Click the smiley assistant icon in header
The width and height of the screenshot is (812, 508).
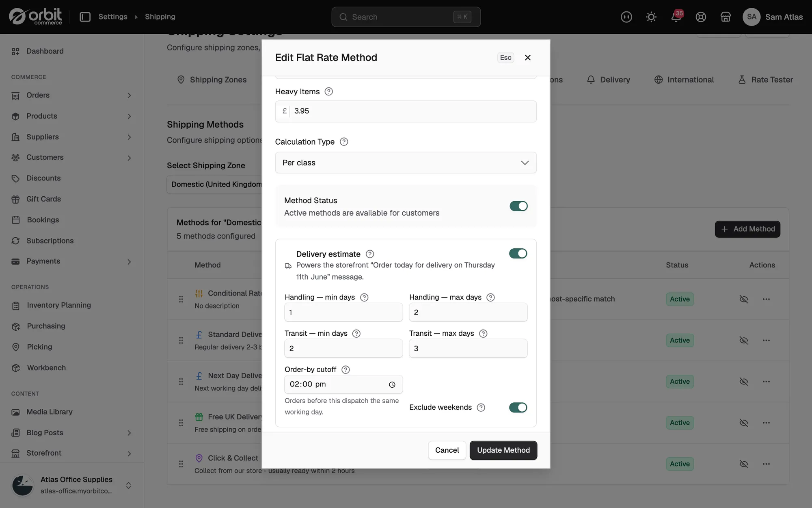(626, 17)
